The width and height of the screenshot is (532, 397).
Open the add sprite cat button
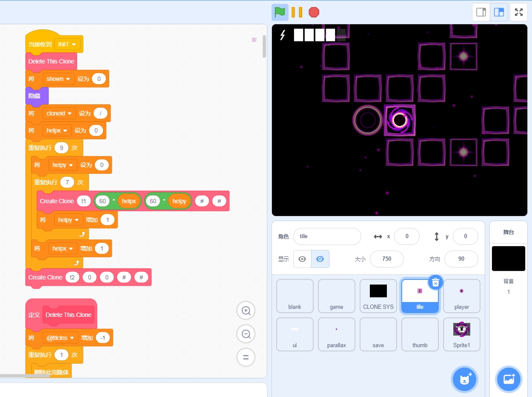(464, 378)
